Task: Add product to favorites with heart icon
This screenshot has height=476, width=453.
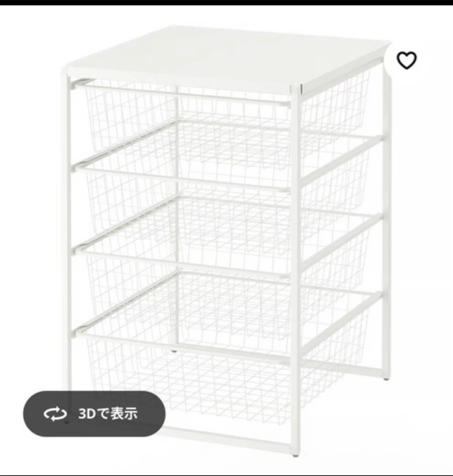Action: pos(406,60)
